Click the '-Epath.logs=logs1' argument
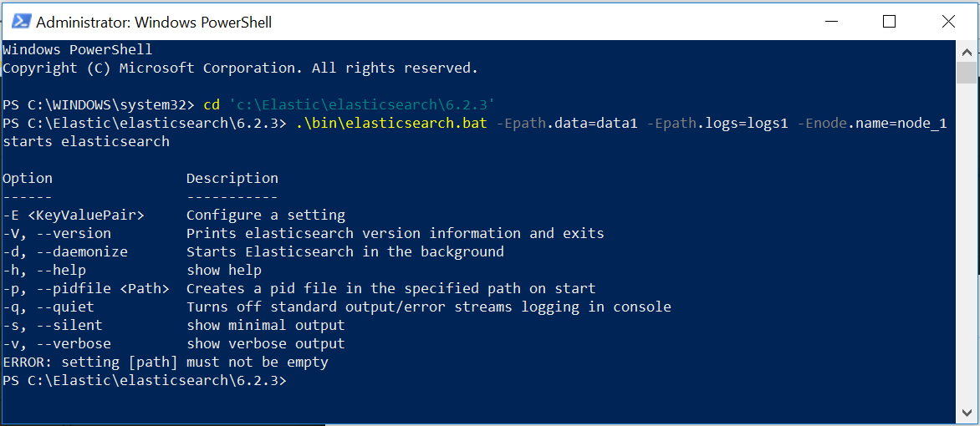The width and height of the screenshot is (980, 426). click(717, 124)
